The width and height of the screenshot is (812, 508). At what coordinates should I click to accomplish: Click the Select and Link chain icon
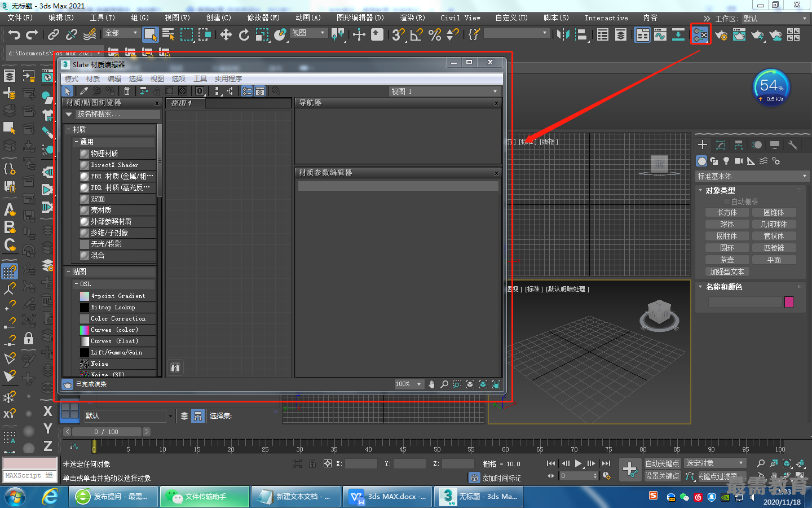[54, 34]
